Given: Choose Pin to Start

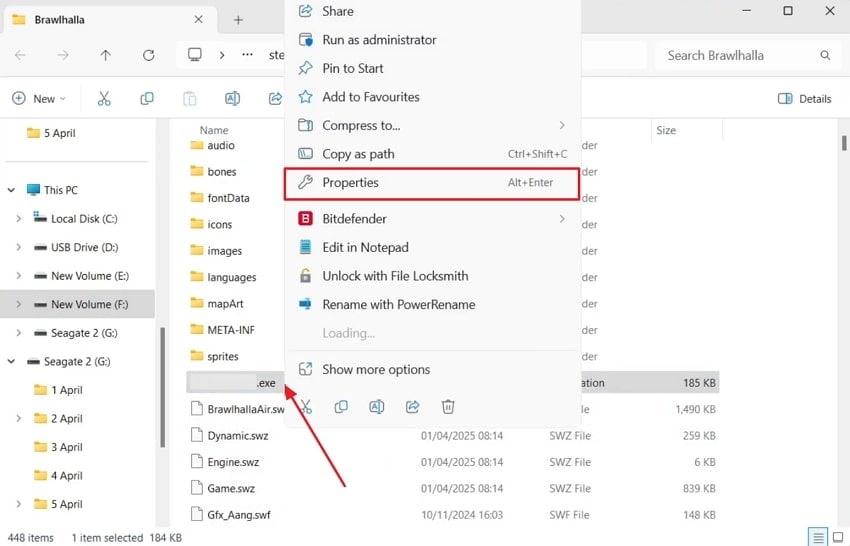Looking at the screenshot, I should (433, 68).
